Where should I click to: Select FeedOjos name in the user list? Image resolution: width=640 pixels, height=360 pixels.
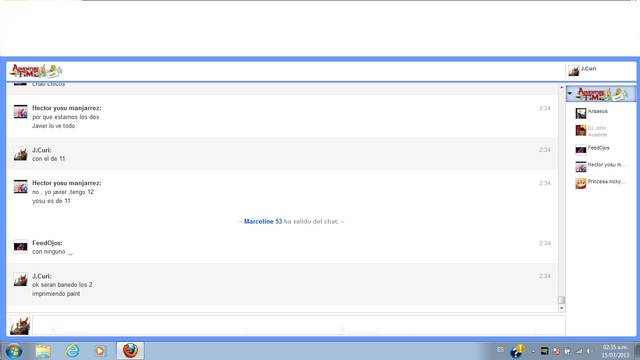(598, 148)
